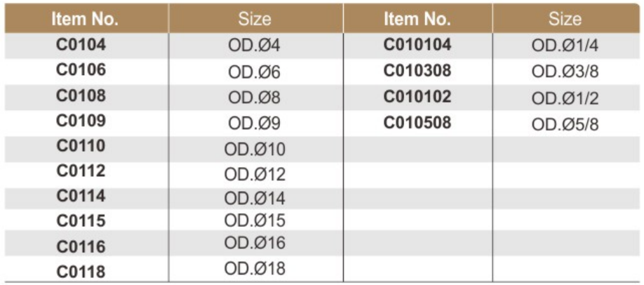Select item C010102
This screenshot has height=285, width=644.
pyautogui.click(x=417, y=96)
